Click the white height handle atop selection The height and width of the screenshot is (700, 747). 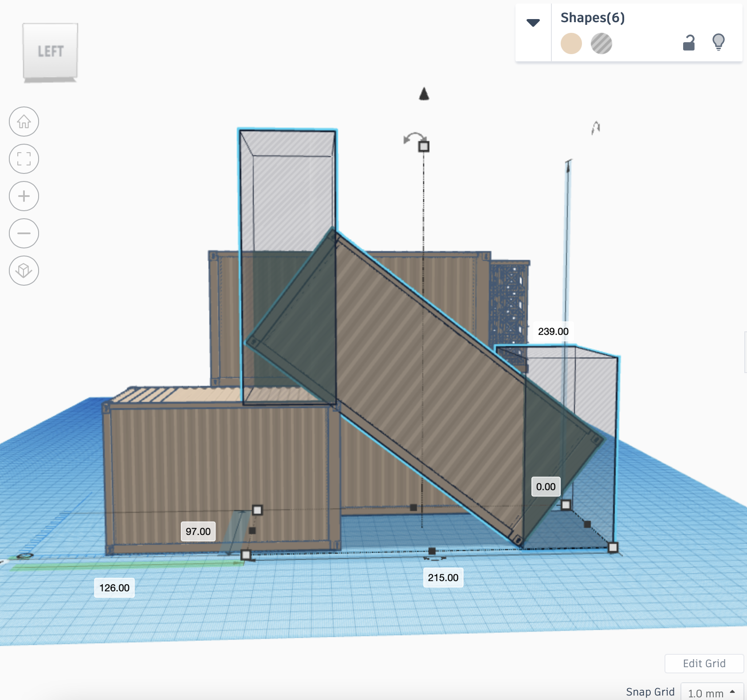tap(424, 146)
